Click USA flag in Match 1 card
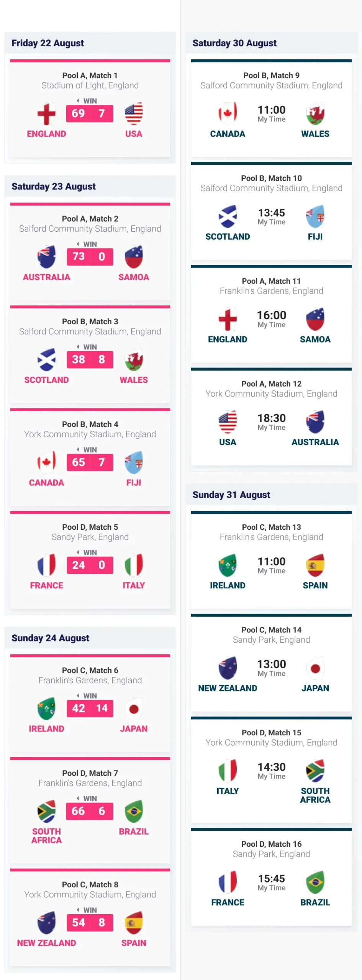The width and height of the screenshot is (362, 980). (134, 114)
